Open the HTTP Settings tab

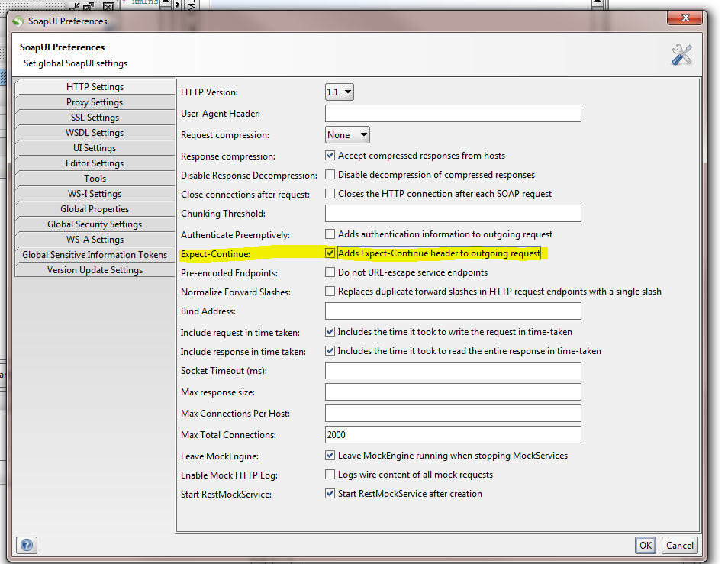(95, 87)
